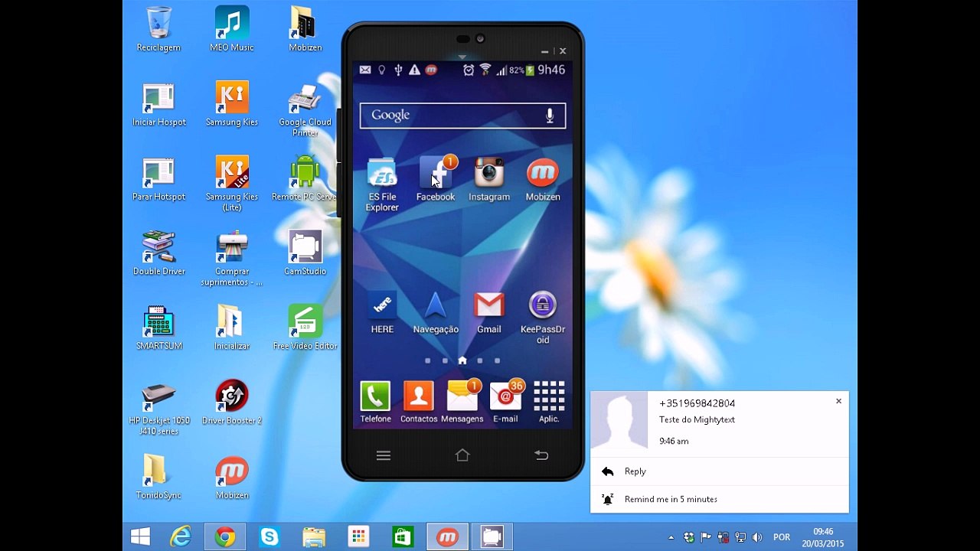Select the Inicializar folder on the desktop

click(232, 328)
